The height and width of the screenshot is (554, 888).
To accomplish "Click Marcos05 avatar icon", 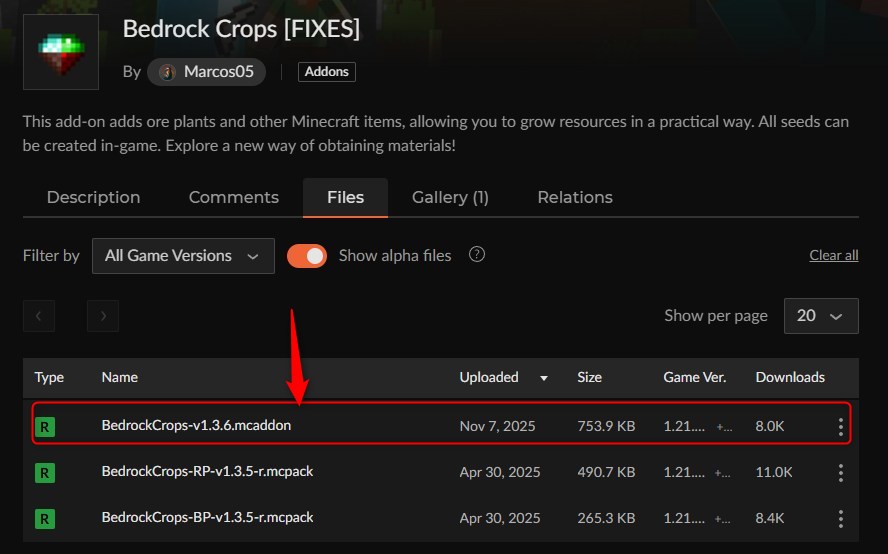I will pyautogui.click(x=167, y=72).
